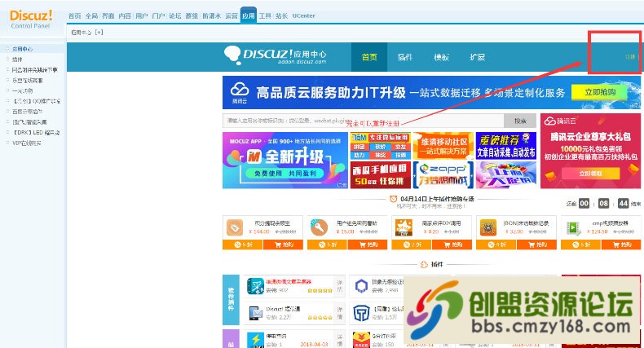Select the VIP sidebar entry
Image resolution: width=644 pixels, height=348 pixels.
(x=27, y=143)
